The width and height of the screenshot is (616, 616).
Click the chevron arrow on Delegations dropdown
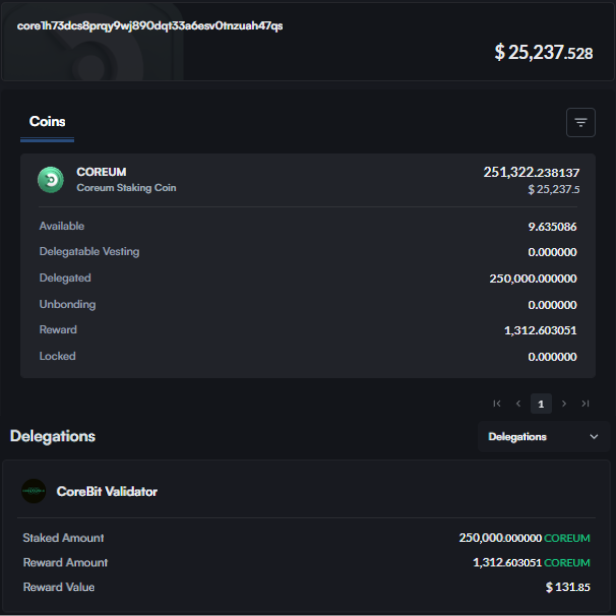593,437
